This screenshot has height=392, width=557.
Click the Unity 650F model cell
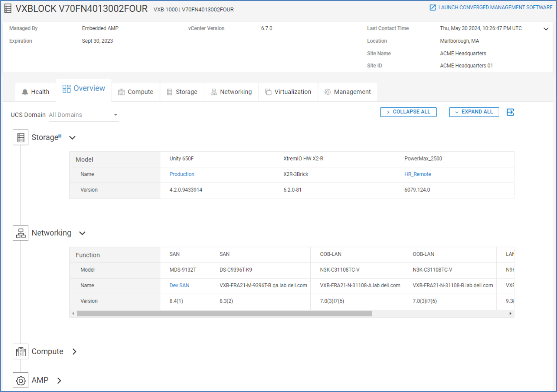[x=182, y=158]
